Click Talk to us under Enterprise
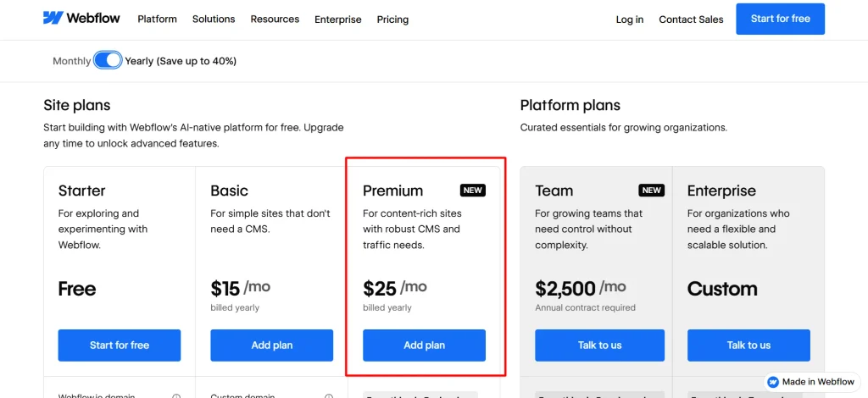Screen dimensions: 868x398 coord(748,345)
